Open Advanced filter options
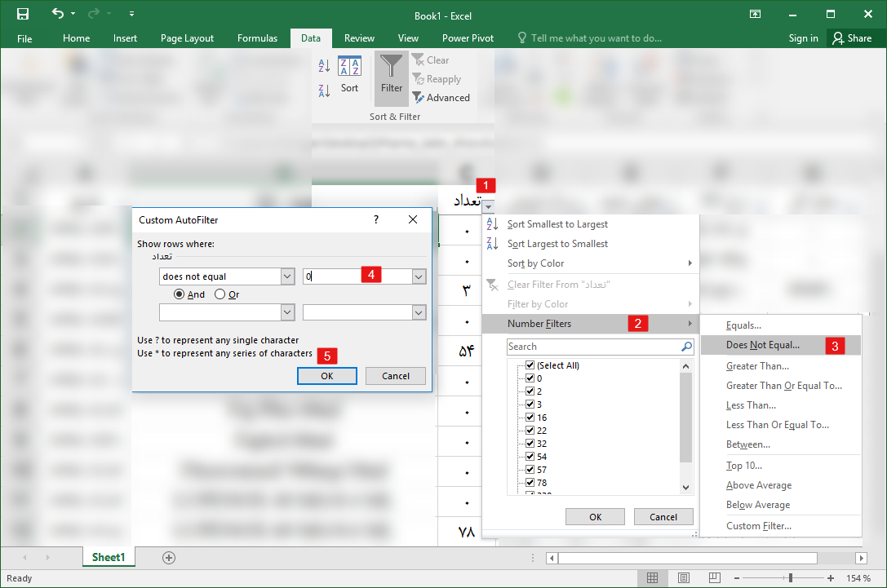Image resolution: width=887 pixels, height=588 pixels. tap(441, 98)
